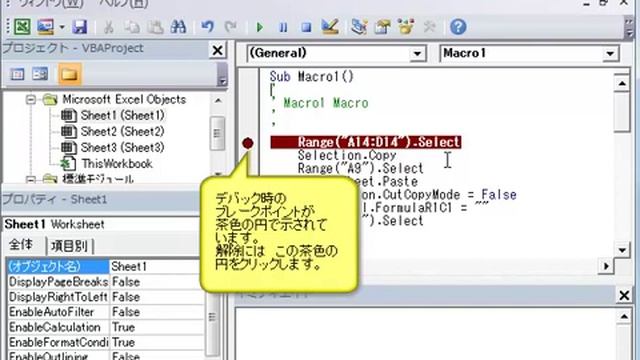Open the Macro1 procedure dropdown
This screenshot has height=360, width=640.
(x=610, y=53)
